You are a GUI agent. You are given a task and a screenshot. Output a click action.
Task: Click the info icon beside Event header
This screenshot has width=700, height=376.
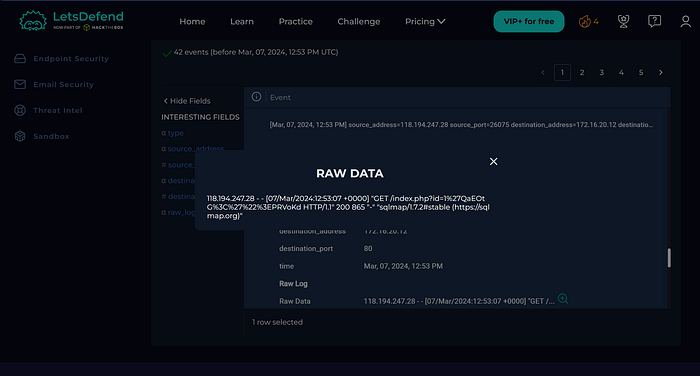(x=256, y=96)
